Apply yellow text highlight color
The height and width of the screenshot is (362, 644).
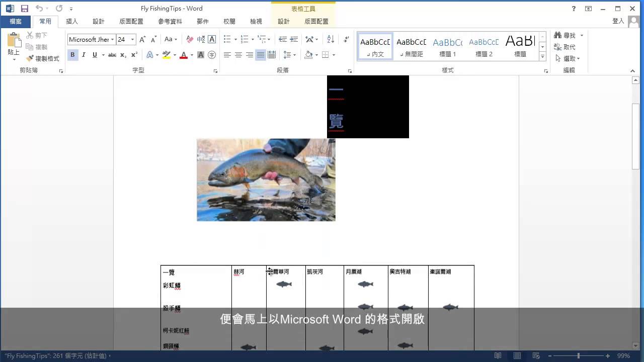pyautogui.click(x=166, y=55)
